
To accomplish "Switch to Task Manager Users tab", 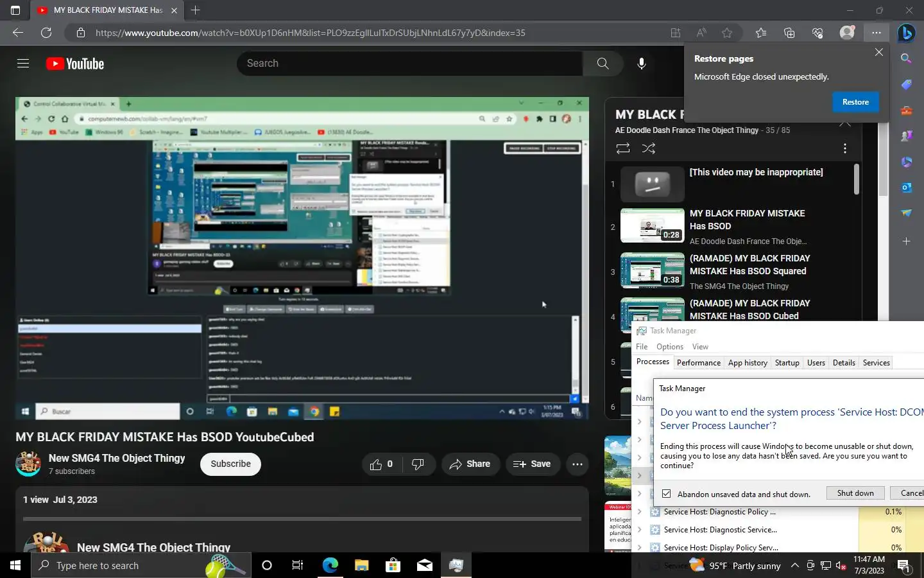I will point(816,363).
